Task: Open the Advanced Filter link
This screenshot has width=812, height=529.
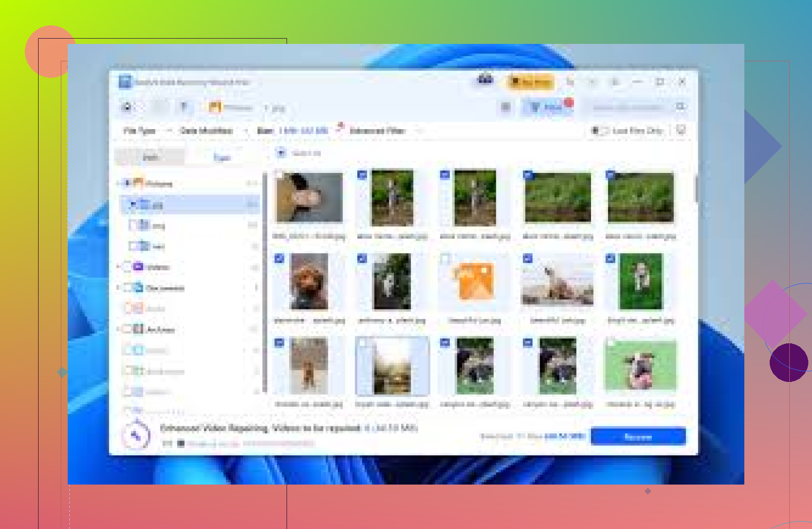Action: click(378, 131)
